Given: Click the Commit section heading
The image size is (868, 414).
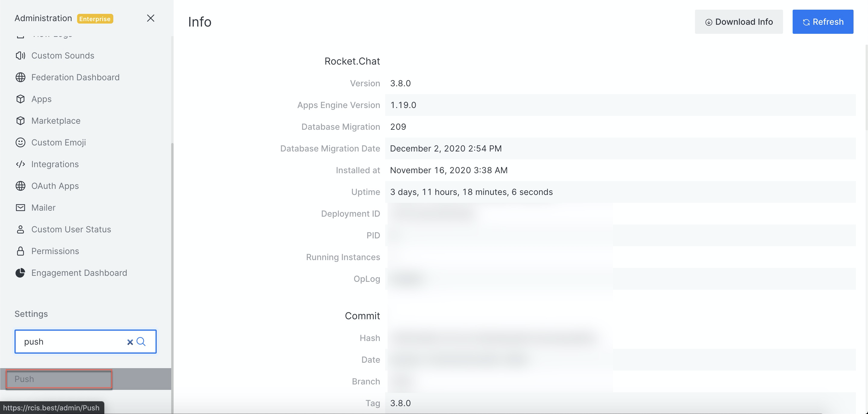Looking at the screenshot, I should tap(362, 316).
